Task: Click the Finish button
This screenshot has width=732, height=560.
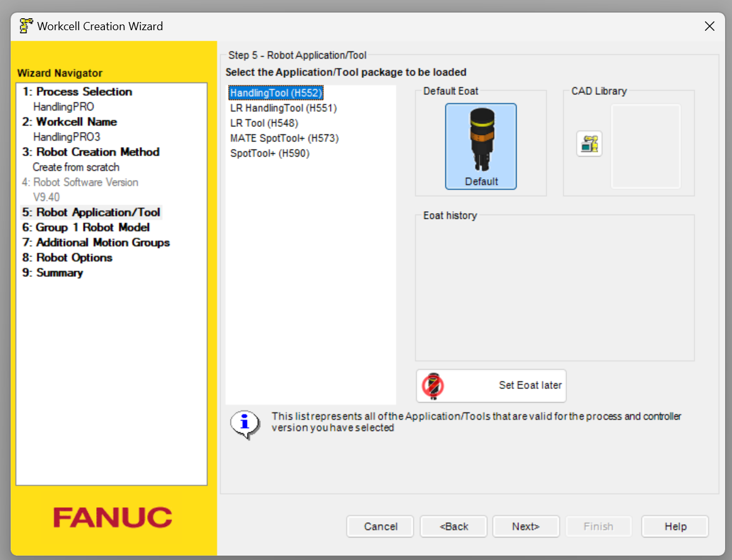Action: (599, 526)
